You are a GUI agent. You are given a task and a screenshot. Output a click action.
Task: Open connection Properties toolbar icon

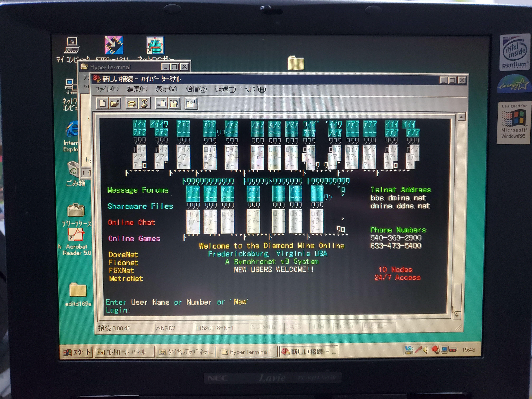191,104
